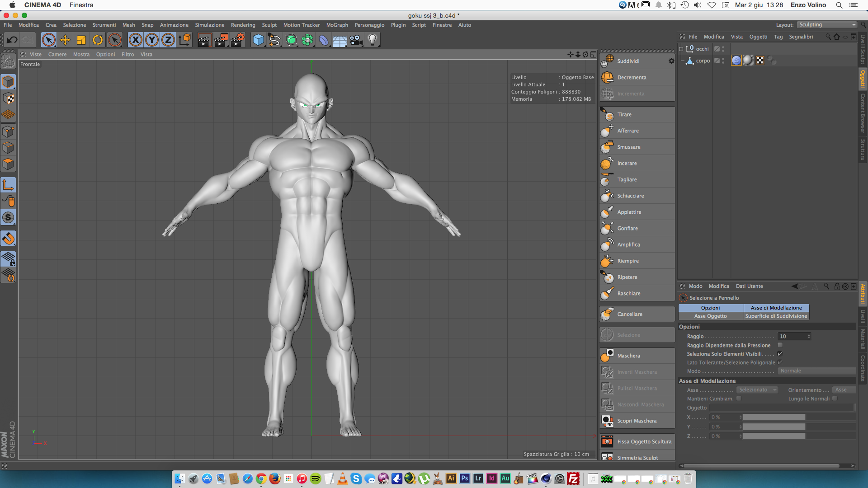
Task: Enable Raggio Dipendente dalla Pressione checkbox
Action: point(780,345)
